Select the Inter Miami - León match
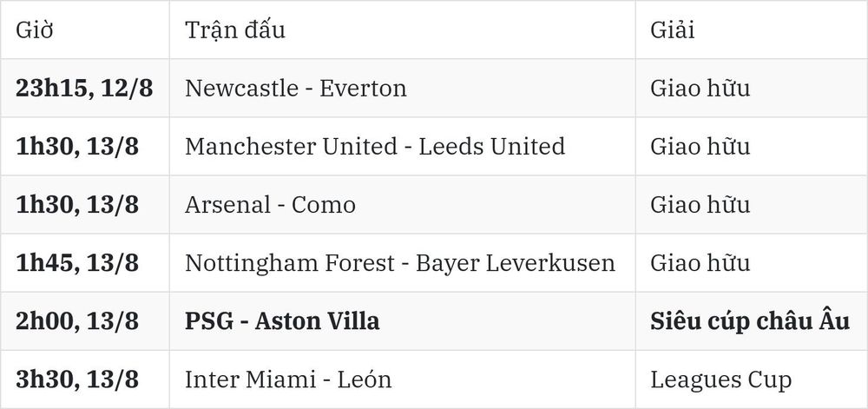 tap(288, 379)
